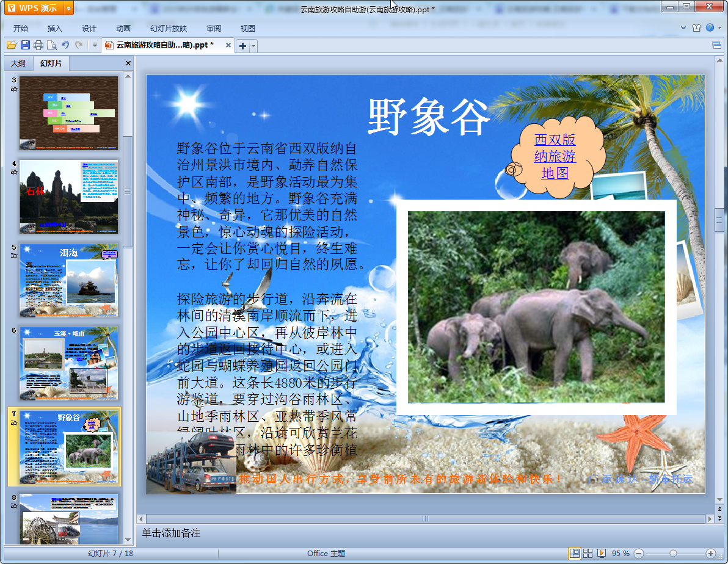Screen dimensions: 728x564
Task: Create a new document with the plus button
Action: [x=242, y=46]
